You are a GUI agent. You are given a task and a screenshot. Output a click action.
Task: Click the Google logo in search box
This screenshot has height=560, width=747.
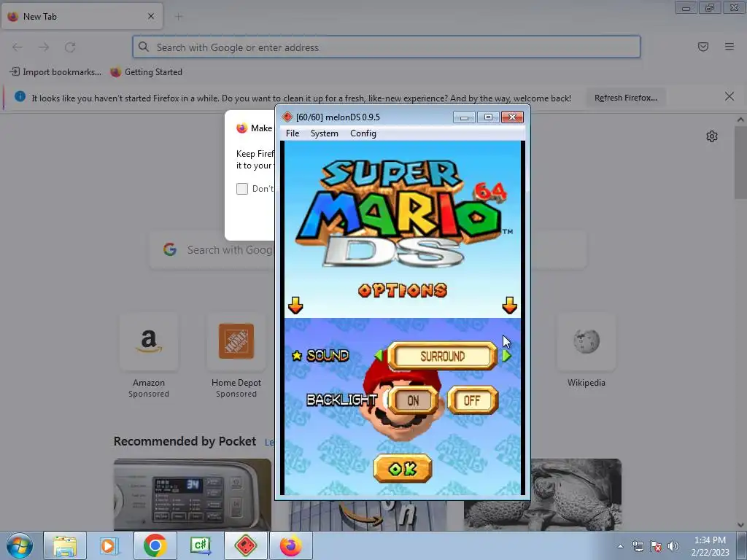(x=170, y=249)
